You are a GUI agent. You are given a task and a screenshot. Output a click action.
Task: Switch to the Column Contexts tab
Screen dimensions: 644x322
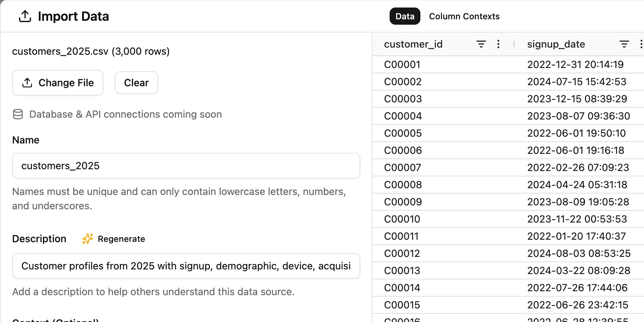click(464, 16)
